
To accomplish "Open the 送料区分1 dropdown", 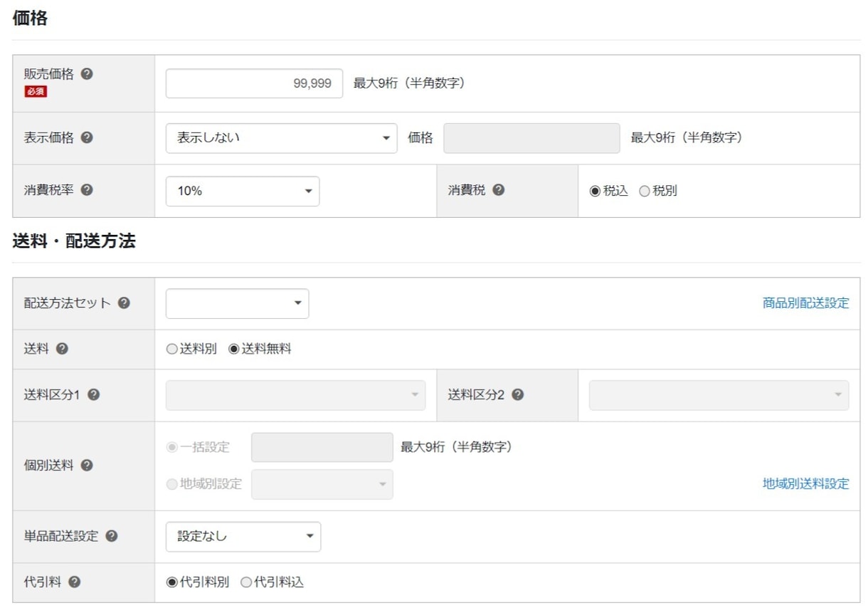I will point(295,395).
